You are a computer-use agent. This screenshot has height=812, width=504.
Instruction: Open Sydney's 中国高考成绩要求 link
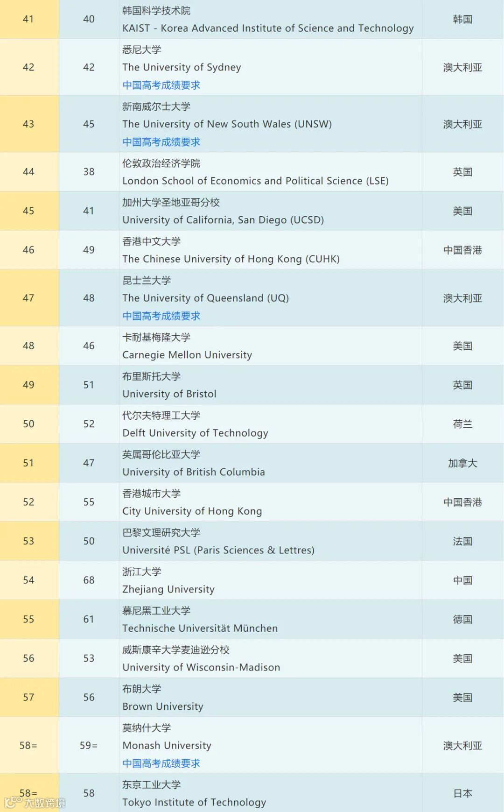pyautogui.click(x=161, y=85)
